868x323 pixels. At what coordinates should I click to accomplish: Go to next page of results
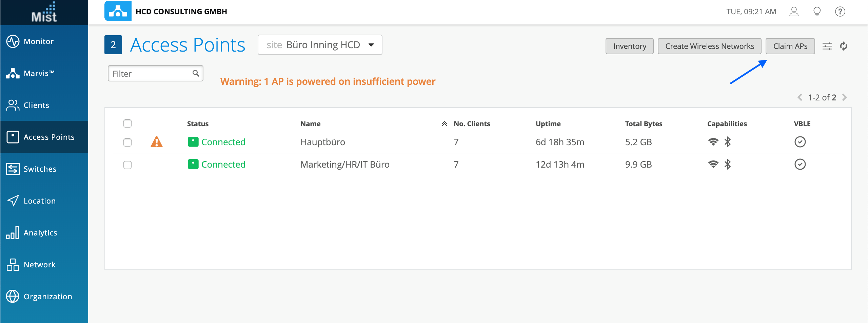point(845,98)
